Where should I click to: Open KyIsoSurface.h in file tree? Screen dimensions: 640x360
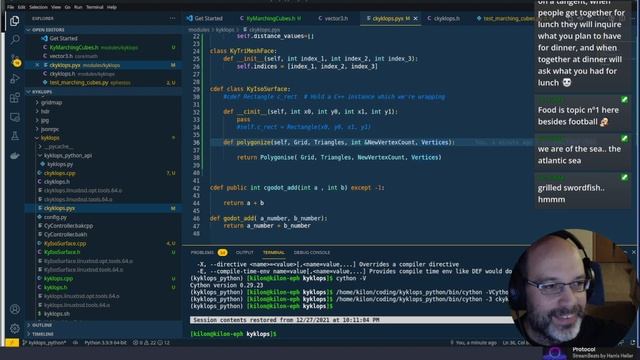coord(62,252)
